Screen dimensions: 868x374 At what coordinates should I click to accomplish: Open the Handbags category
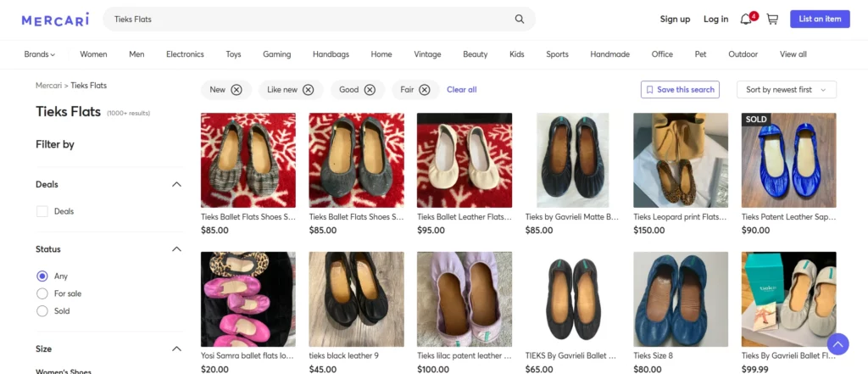[331, 54]
